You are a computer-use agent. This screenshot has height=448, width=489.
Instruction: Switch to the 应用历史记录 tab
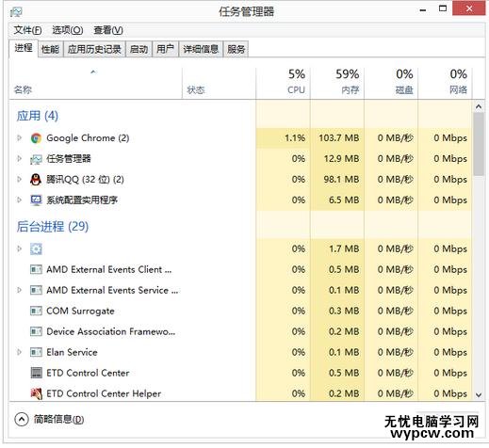pyautogui.click(x=94, y=49)
